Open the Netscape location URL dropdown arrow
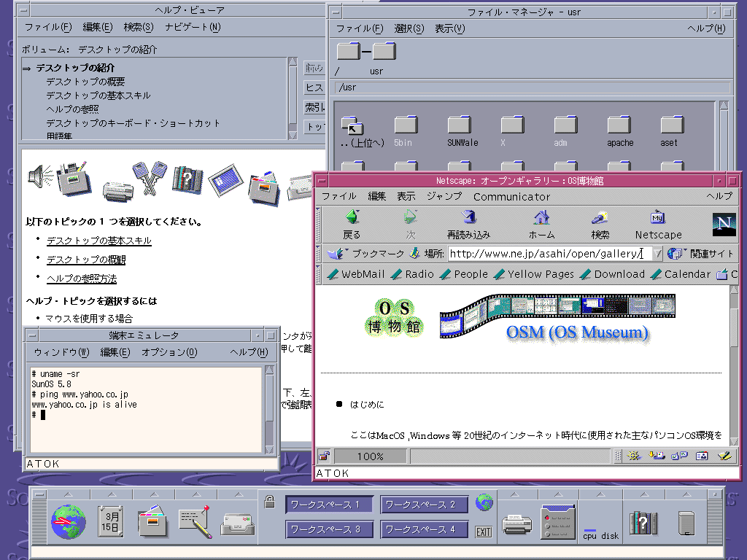Image resolution: width=747 pixels, height=560 pixels. pyautogui.click(x=657, y=253)
